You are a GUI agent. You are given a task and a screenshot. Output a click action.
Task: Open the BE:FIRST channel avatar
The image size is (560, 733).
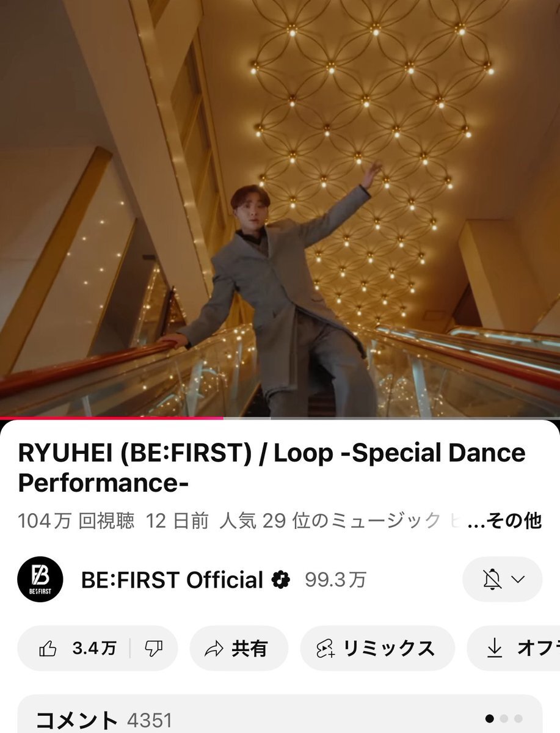[40, 579]
